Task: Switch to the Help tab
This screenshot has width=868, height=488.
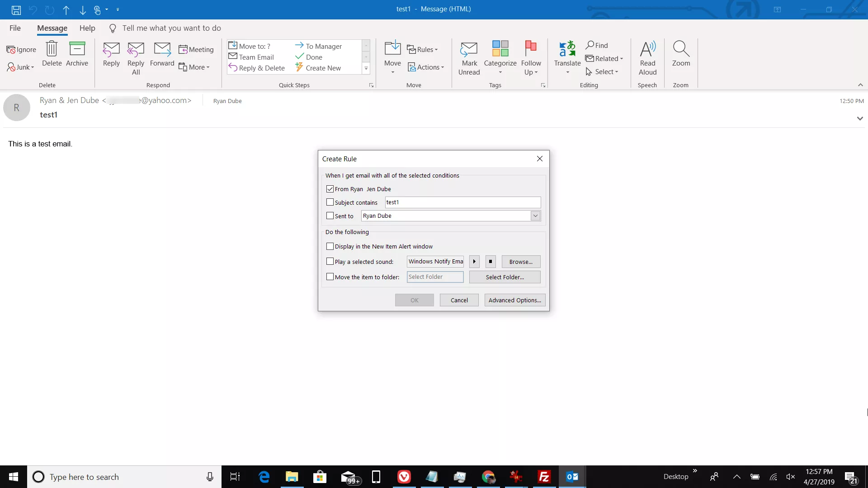Action: [87, 28]
